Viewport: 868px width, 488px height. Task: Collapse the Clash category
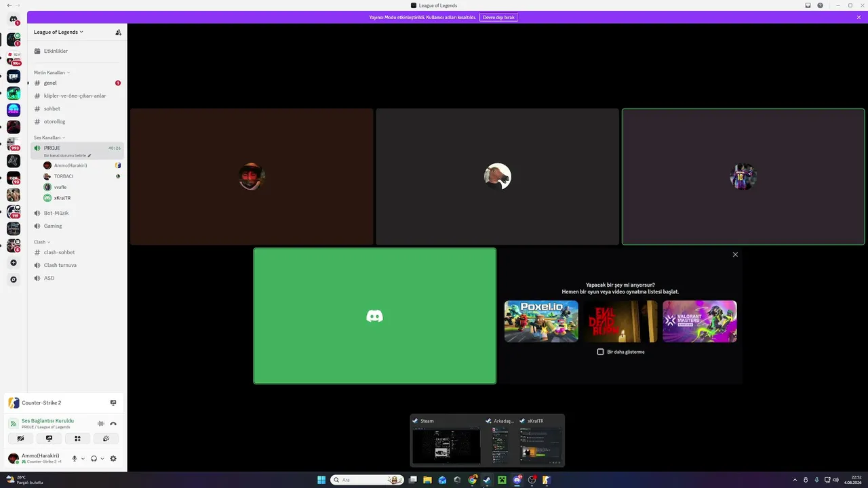[42, 242]
